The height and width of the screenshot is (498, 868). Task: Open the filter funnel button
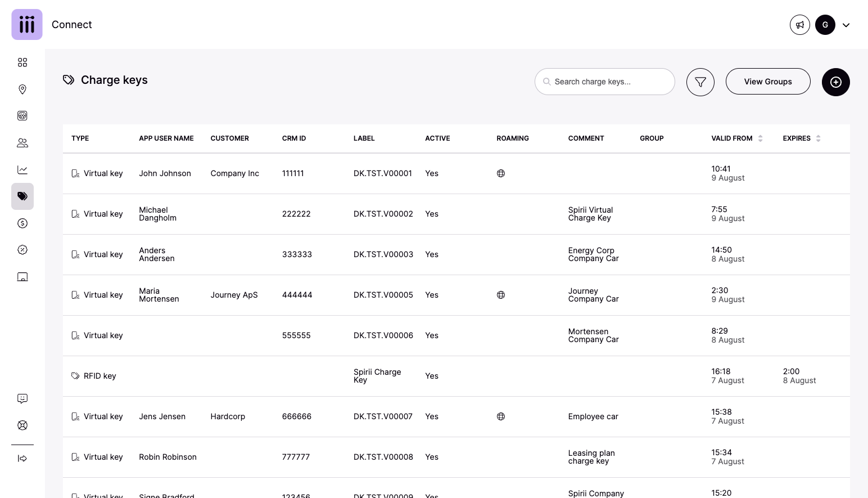coord(700,82)
